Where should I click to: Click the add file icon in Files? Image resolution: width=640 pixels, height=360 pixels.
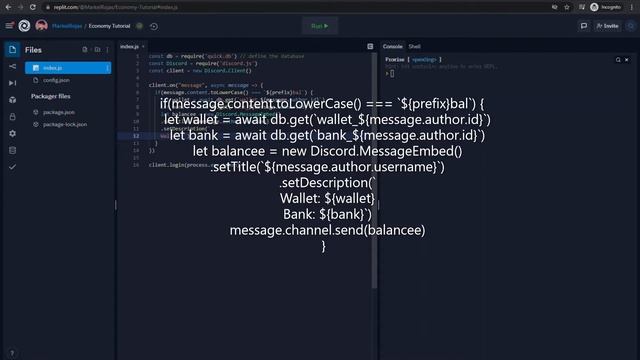[x=85, y=50]
